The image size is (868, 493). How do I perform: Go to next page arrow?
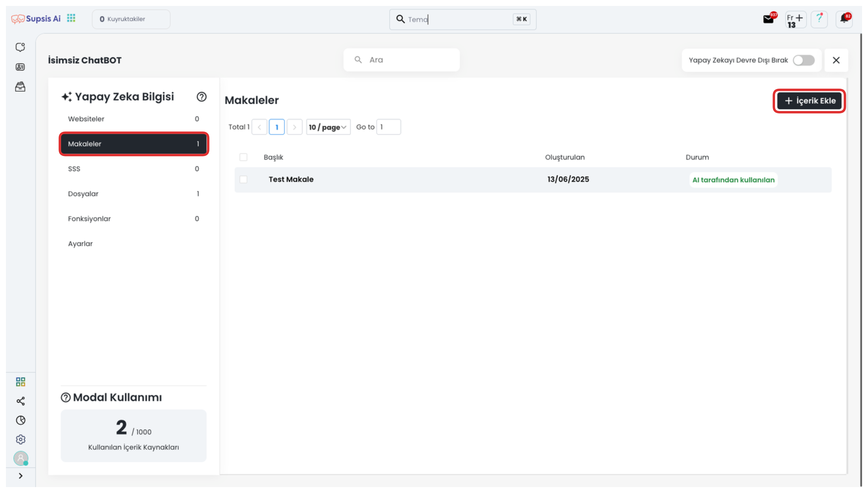(x=294, y=127)
